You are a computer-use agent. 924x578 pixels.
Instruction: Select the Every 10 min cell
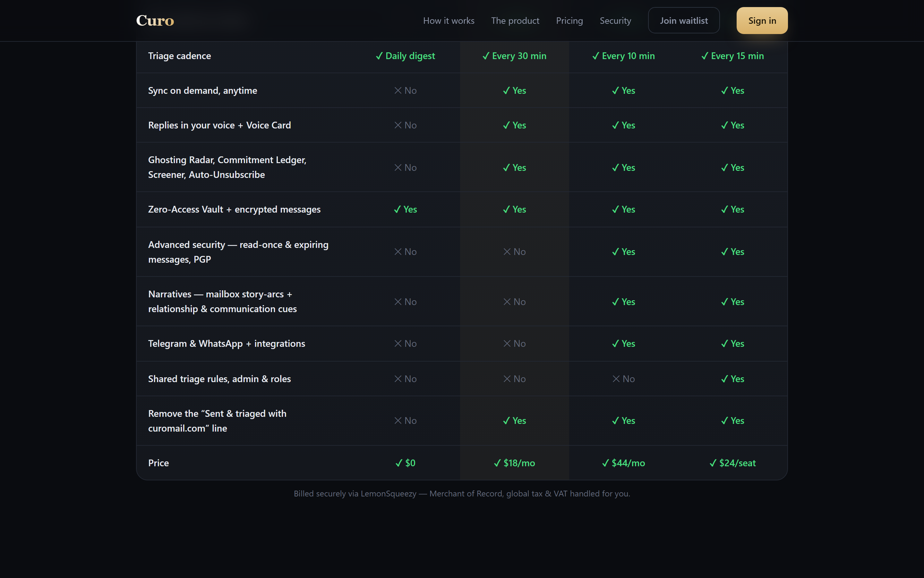point(623,56)
